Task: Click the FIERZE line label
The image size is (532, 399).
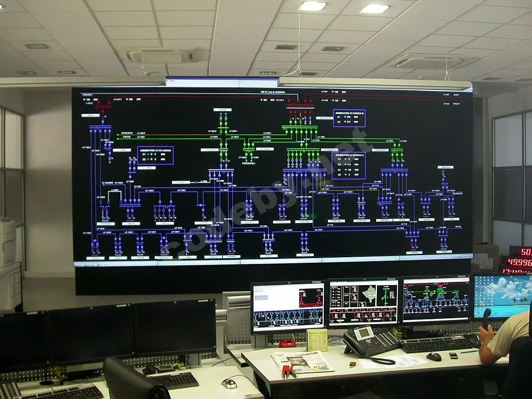Action: point(126,137)
